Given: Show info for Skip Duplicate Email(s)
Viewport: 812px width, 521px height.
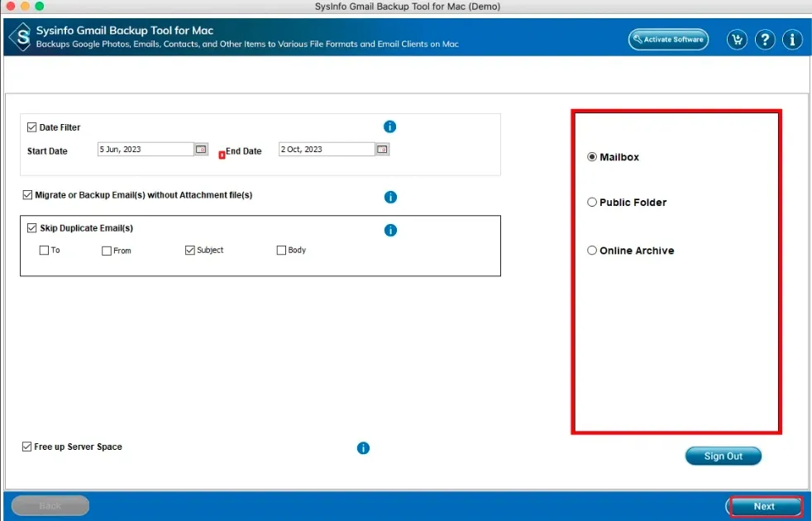Looking at the screenshot, I should click(x=390, y=231).
